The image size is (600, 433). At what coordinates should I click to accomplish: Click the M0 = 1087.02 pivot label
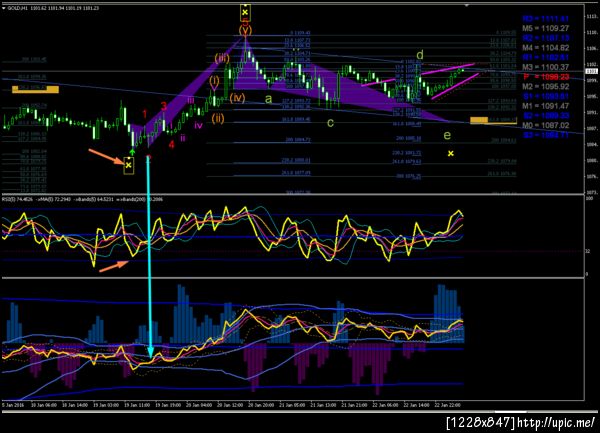coord(546,125)
